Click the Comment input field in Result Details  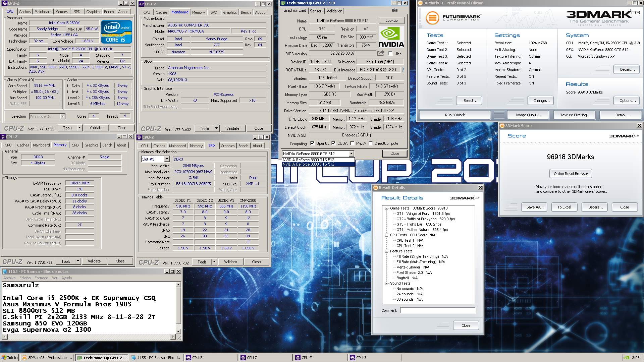(x=437, y=310)
